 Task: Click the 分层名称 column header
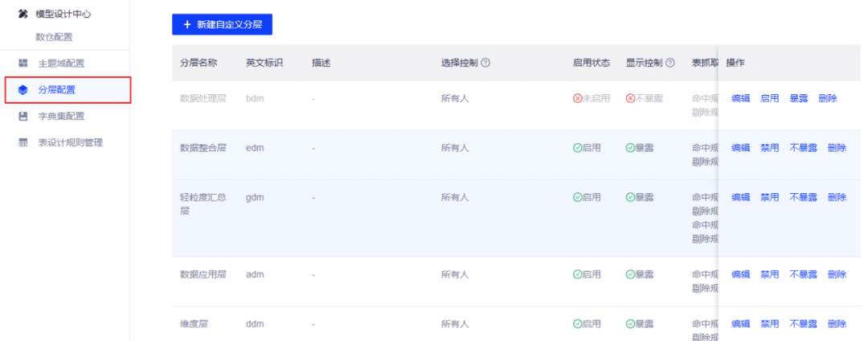pyautogui.click(x=199, y=63)
